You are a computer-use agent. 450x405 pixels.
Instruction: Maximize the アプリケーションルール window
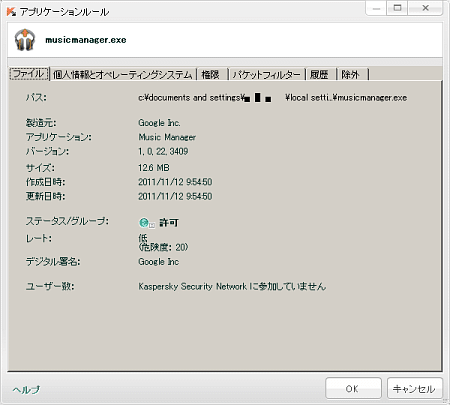(397, 8)
